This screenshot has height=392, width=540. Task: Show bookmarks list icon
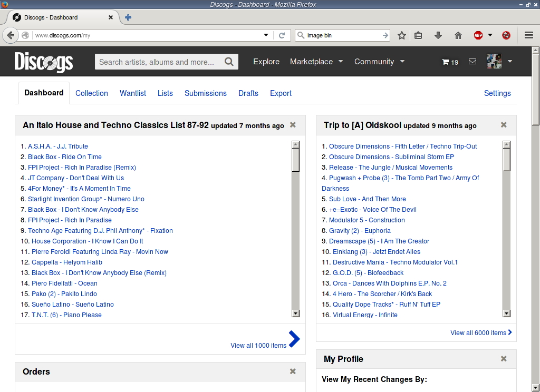tap(418, 35)
